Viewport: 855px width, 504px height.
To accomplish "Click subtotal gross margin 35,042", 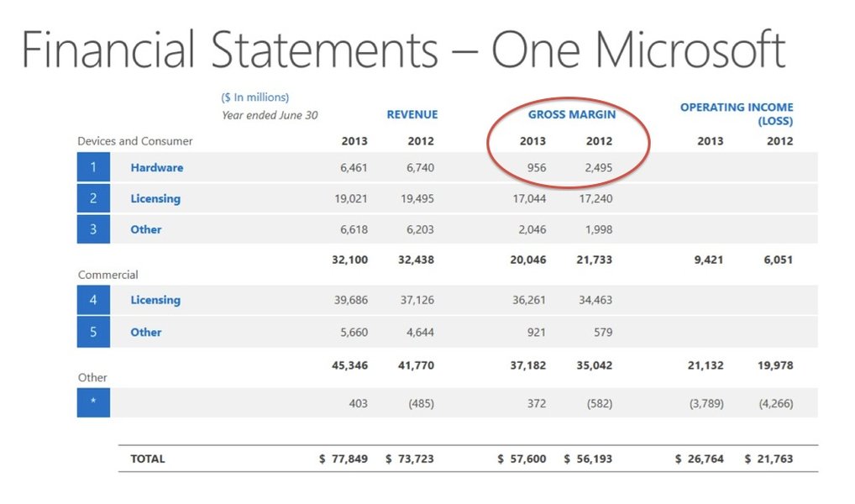I will pos(595,365).
